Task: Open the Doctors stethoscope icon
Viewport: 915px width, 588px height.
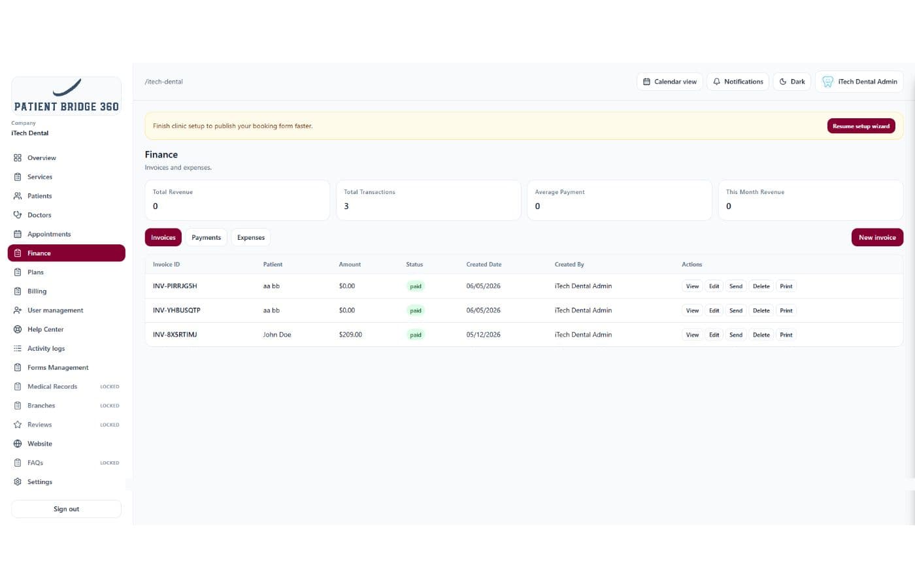Action: (x=18, y=215)
